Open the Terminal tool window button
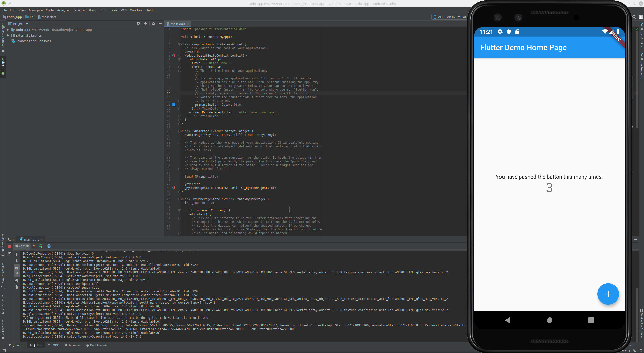Viewport: 644px width, 353px height. pyautogui.click(x=72, y=345)
